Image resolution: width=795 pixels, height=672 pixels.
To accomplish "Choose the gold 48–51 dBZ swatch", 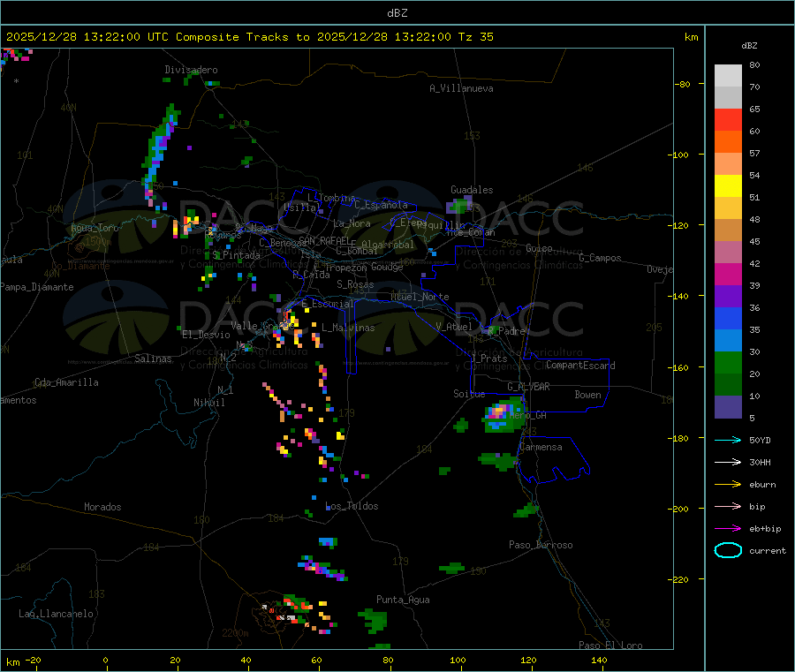I will [728, 208].
